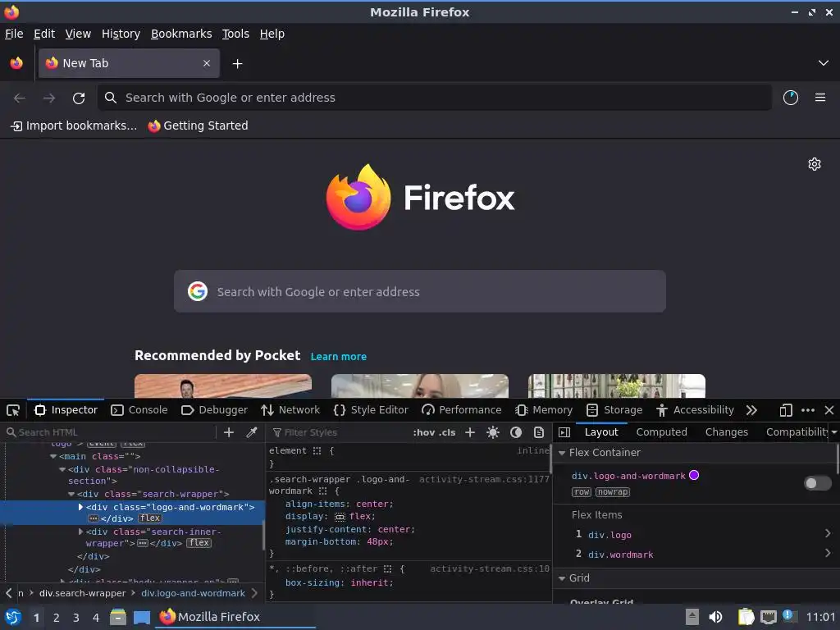Click Import bookmarks bookmark item

[74, 126]
